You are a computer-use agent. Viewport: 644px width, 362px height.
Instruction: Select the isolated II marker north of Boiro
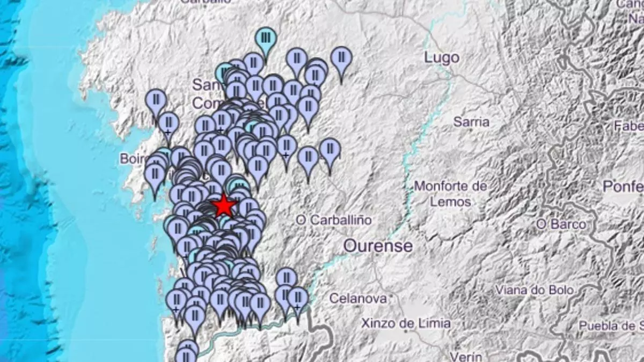coord(156,100)
